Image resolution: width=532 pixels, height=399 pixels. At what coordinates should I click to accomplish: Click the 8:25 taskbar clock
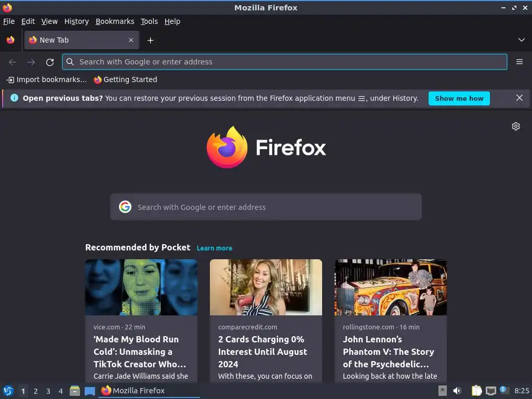click(x=522, y=391)
